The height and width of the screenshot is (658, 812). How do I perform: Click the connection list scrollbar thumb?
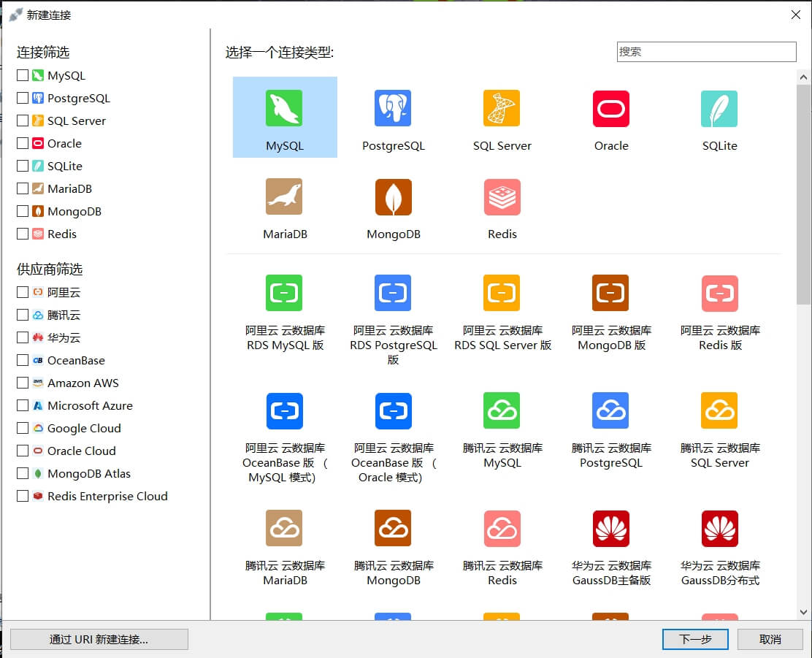click(x=803, y=195)
